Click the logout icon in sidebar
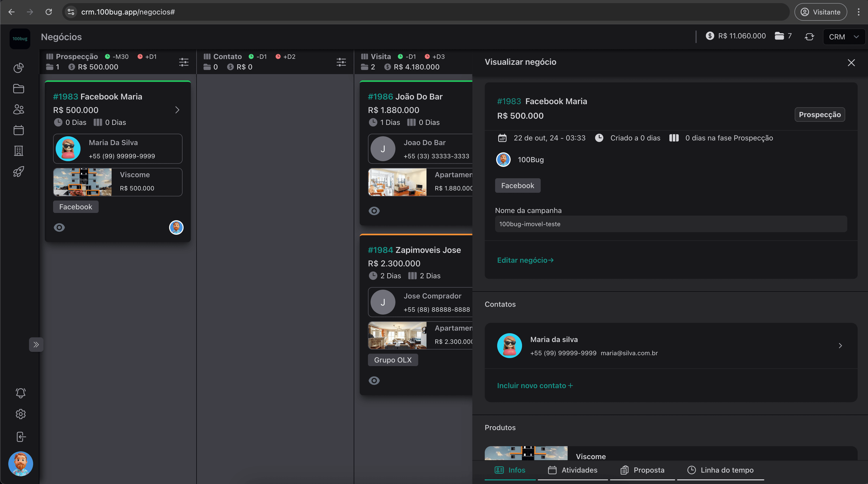Viewport: 868px width, 484px height. [x=20, y=437]
